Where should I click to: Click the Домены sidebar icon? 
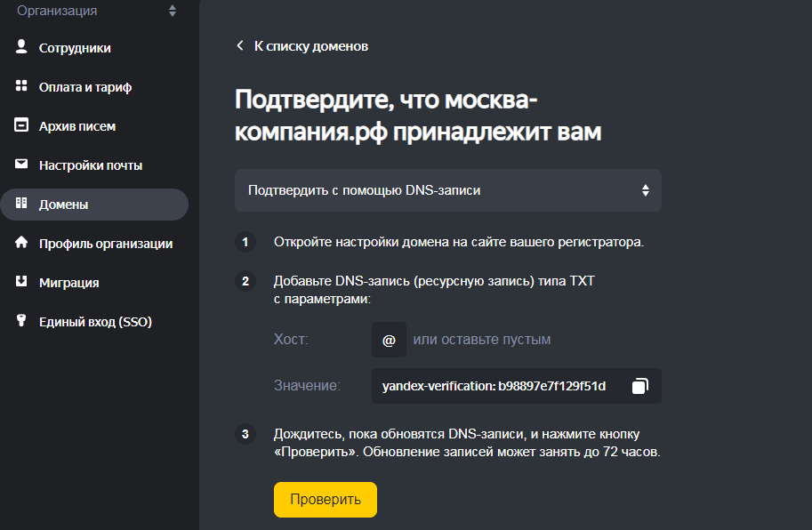(x=22, y=204)
